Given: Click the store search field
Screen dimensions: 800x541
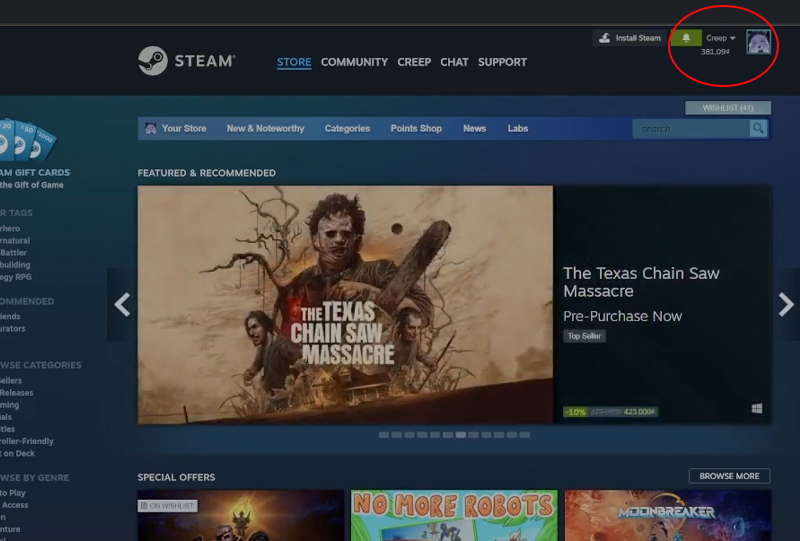Looking at the screenshot, I should click(x=691, y=129).
